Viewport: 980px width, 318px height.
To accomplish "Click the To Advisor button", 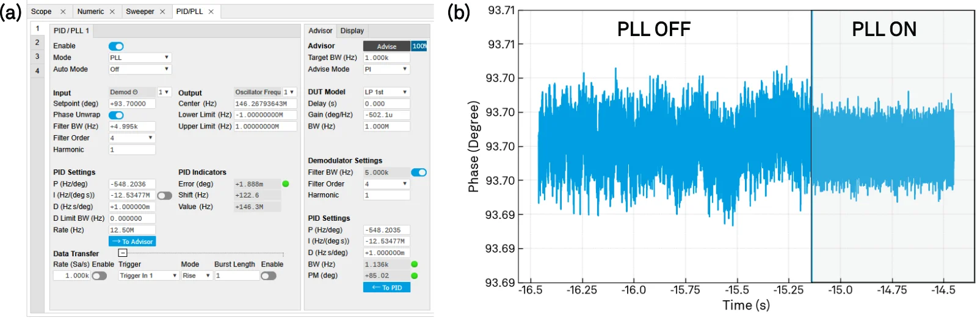I will tap(132, 242).
